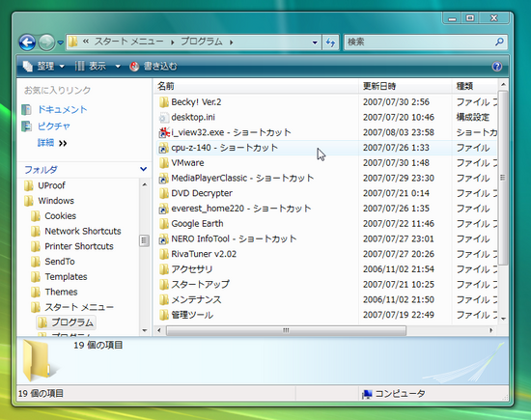The height and width of the screenshot is (420, 531).
Task: Click the address bar folder icon
Action: tap(72, 42)
